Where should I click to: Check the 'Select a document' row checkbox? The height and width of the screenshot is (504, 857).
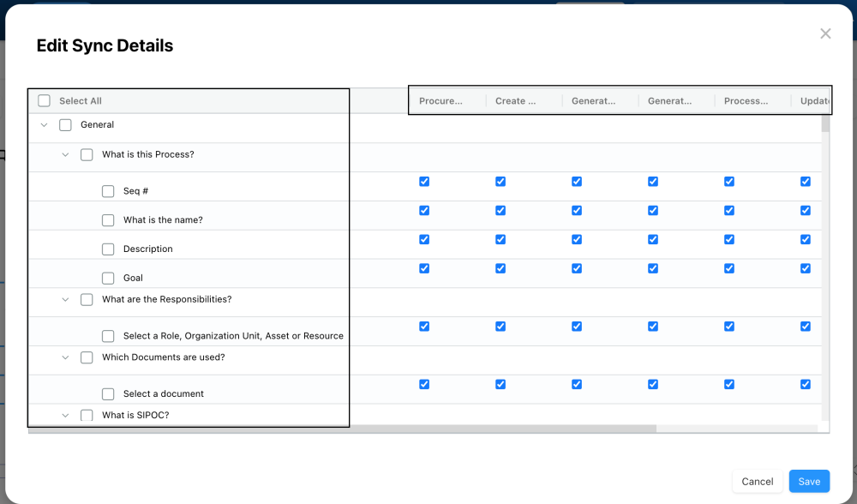(108, 394)
